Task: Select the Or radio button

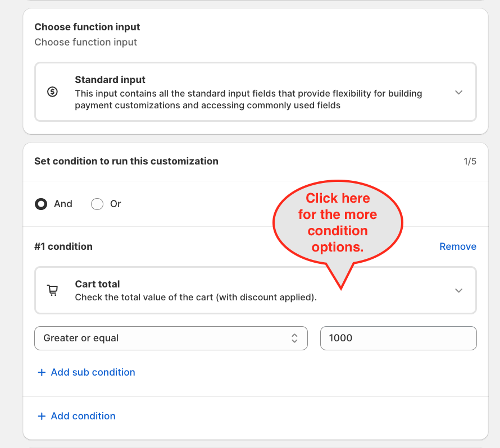Action: [97, 204]
